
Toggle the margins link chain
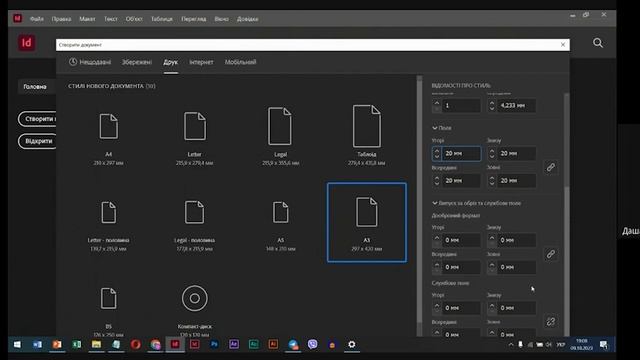(551, 167)
